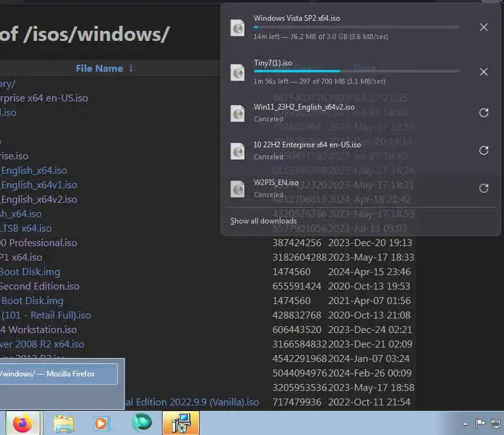
Task: Open Windows Media Player from taskbar
Action: (x=101, y=423)
